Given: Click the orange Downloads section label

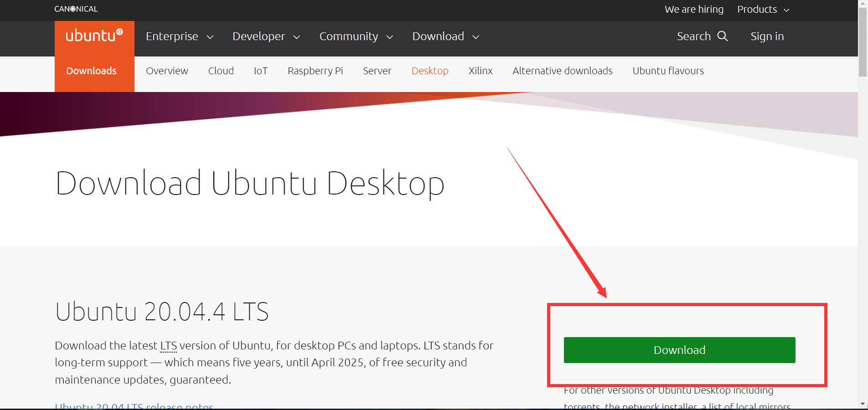Looking at the screenshot, I should pos(91,71).
